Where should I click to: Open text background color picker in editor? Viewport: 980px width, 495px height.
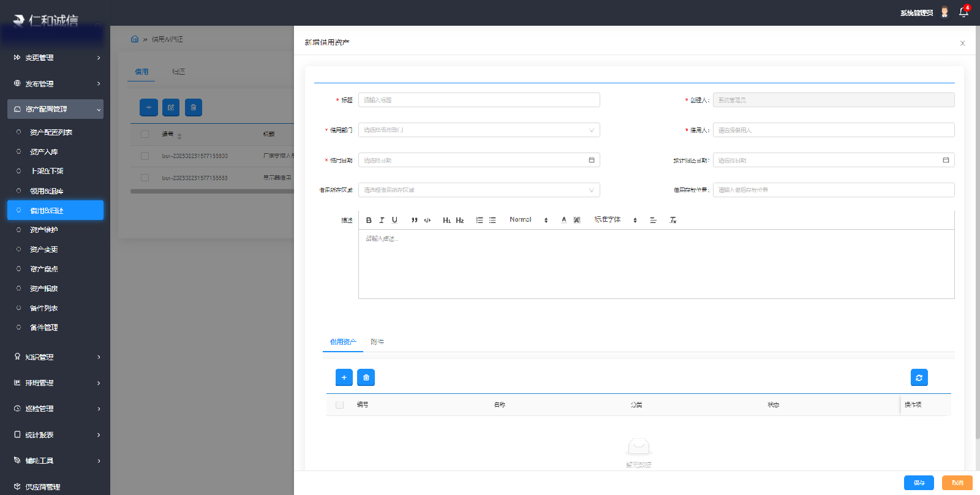577,220
